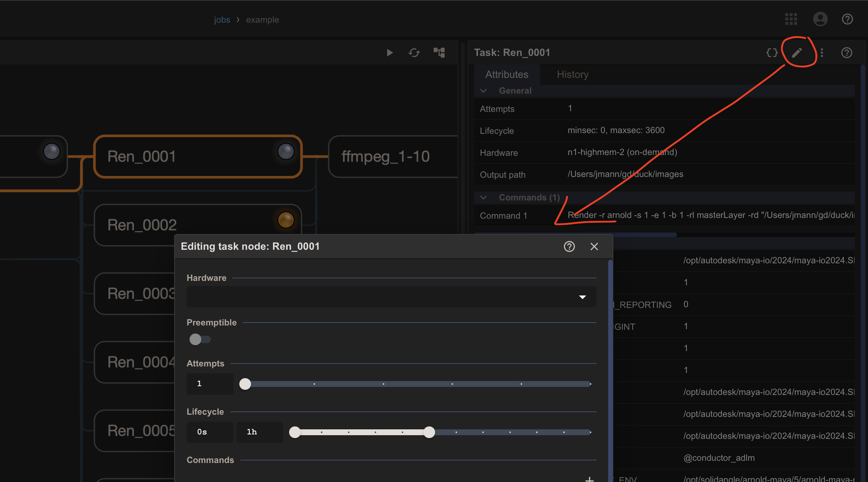Image resolution: width=868 pixels, height=482 pixels.
Task: Click the Lifecycle 1h field
Action: point(260,432)
